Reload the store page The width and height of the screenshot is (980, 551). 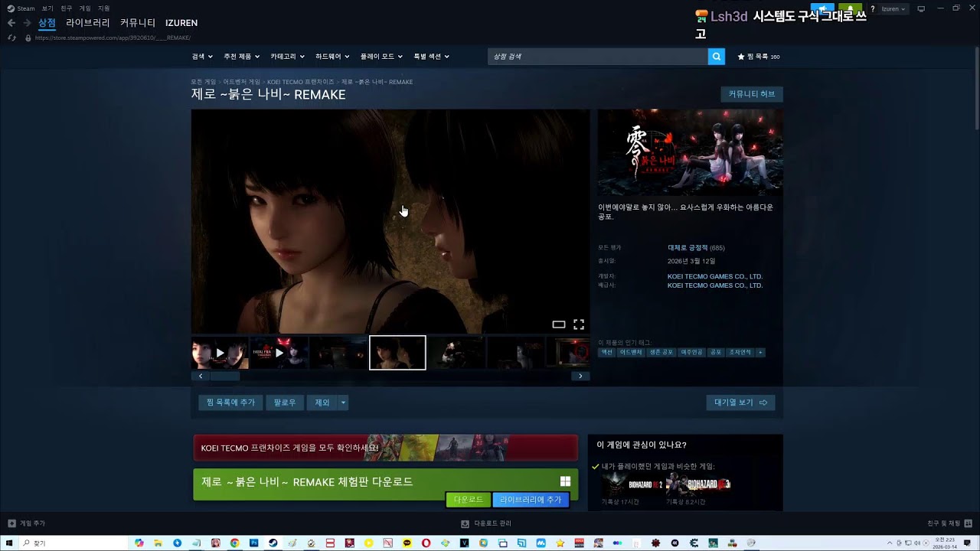(x=11, y=37)
